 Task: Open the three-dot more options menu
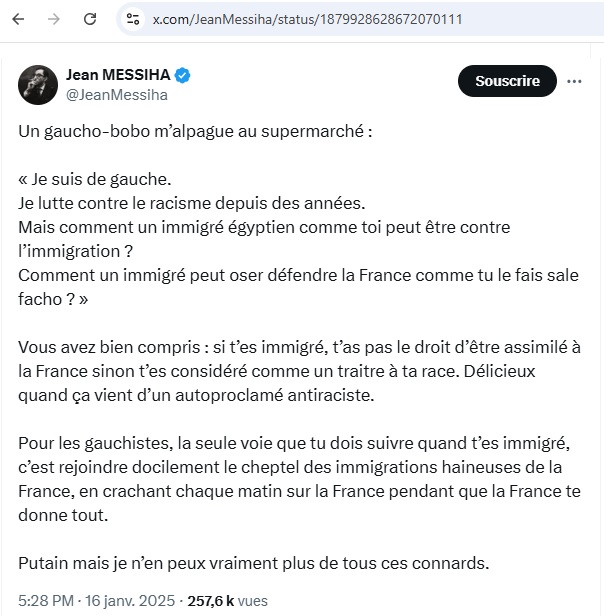coord(574,81)
